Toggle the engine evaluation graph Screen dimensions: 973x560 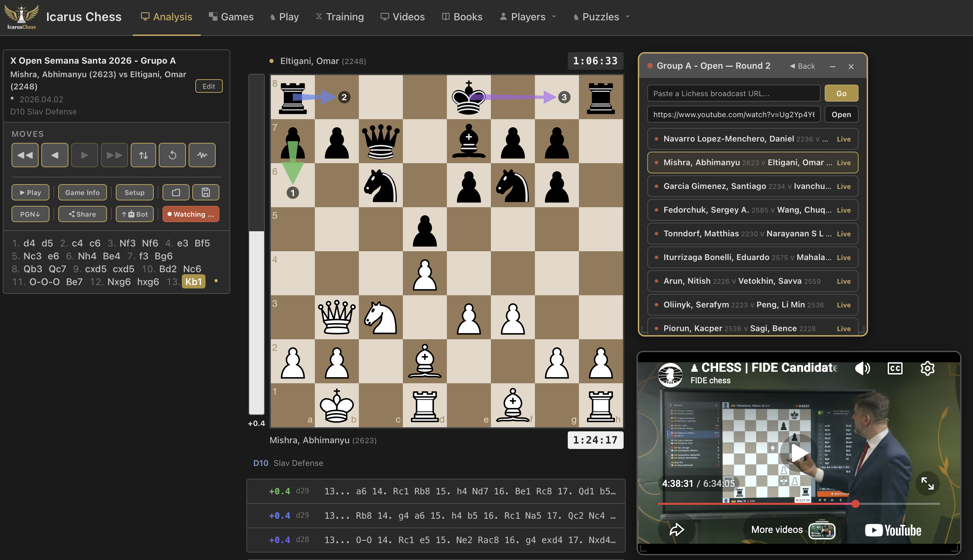(202, 155)
